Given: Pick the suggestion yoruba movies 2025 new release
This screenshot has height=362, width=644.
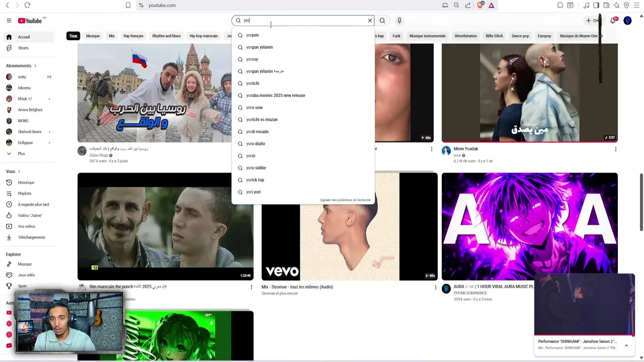Looking at the screenshot, I should coord(303,96).
